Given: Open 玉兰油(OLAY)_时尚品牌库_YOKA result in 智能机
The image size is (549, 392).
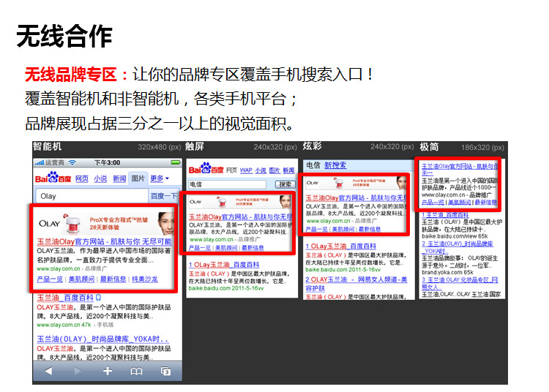Looking at the screenshot, I should pos(102,339).
